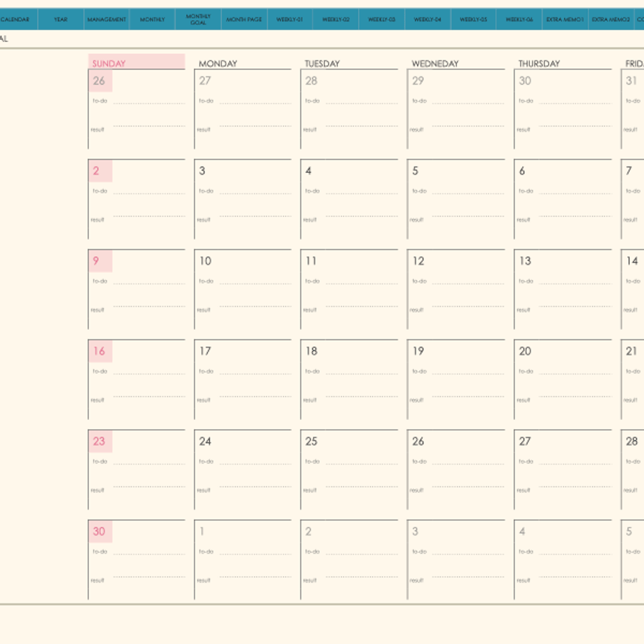Switch to the WEEKLY-06 tab
The height and width of the screenshot is (644, 644).
click(519, 20)
